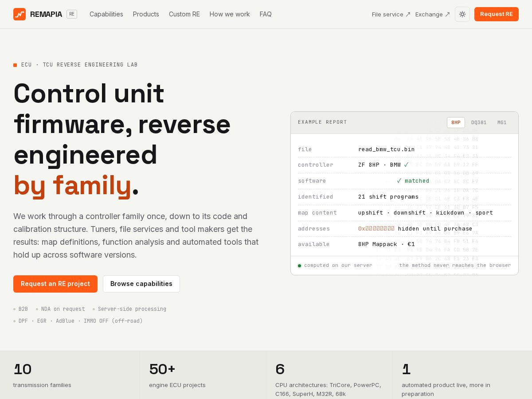
Task: Click the 10 transmission families stat
Action: (x=70, y=375)
